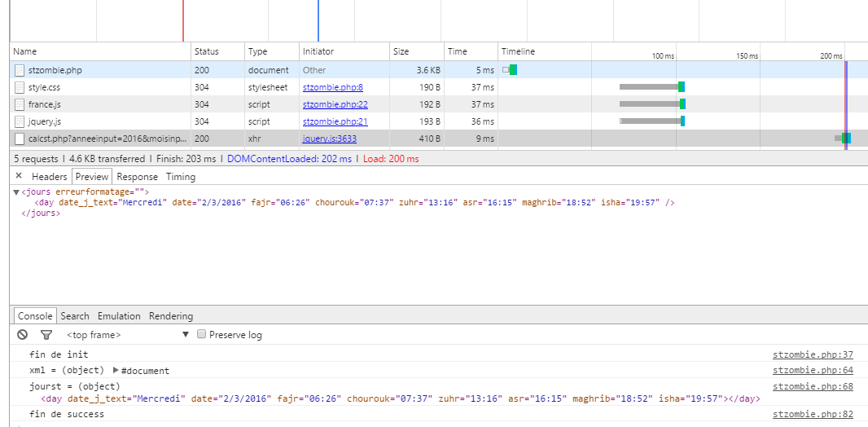
Task: Click the 'fin de success' console message
Action: coord(67,414)
